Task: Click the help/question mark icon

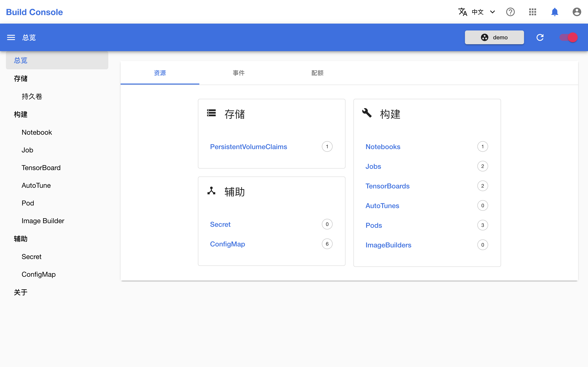Action: pos(510,12)
